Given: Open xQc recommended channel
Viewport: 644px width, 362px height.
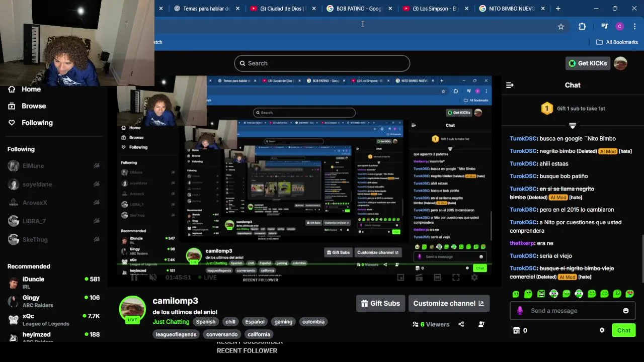Looking at the screenshot, I should (53, 320).
